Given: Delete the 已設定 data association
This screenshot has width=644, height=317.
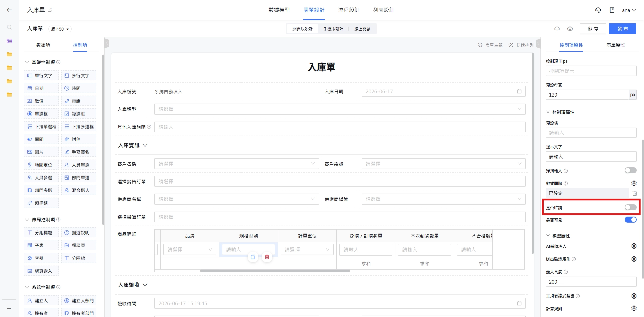Looking at the screenshot, I should pyautogui.click(x=634, y=193).
